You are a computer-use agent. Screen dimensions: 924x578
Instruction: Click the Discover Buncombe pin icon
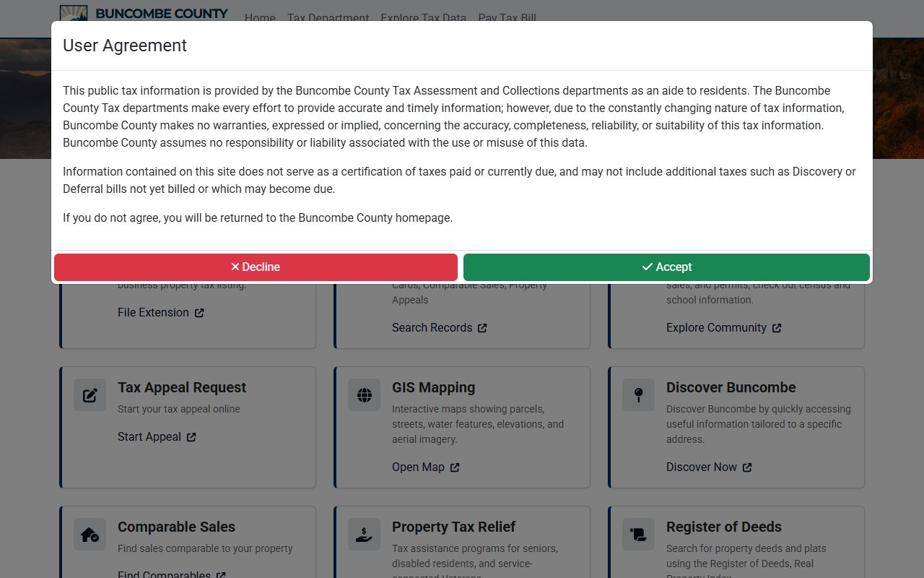[x=638, y=395]
